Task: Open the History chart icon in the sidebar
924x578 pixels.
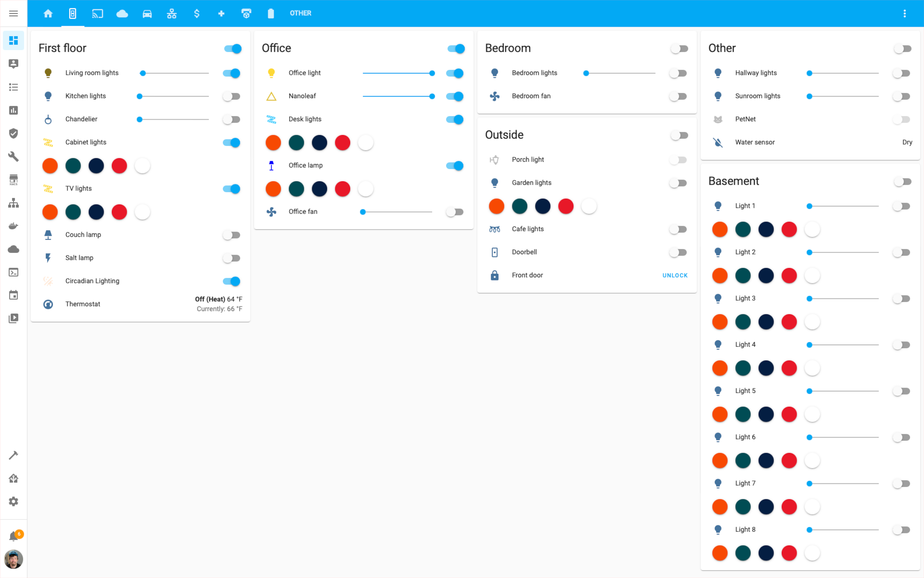Action: coord(13,110)
